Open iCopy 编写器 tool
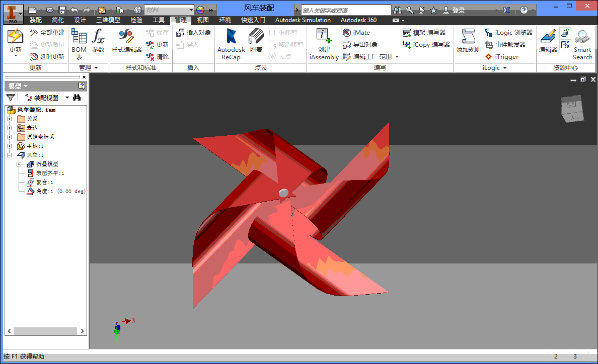Screen dimensions: 598x364 pos(426,45)
